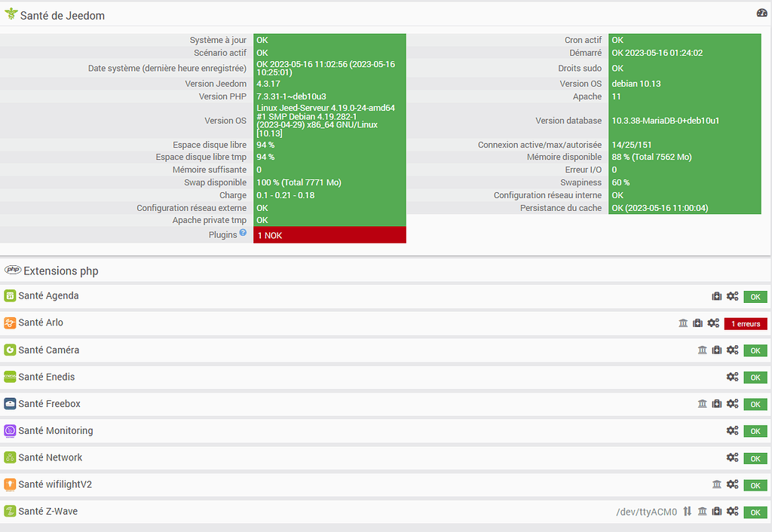Click the Santé Z-Wave OK badge
This screenshot has width=772, height=532.
(755, 512)
